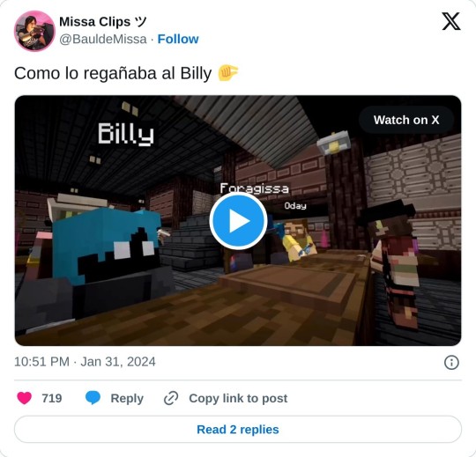
Task: Click the @BauldeMissa handle
Action: (x=103, y=39)
